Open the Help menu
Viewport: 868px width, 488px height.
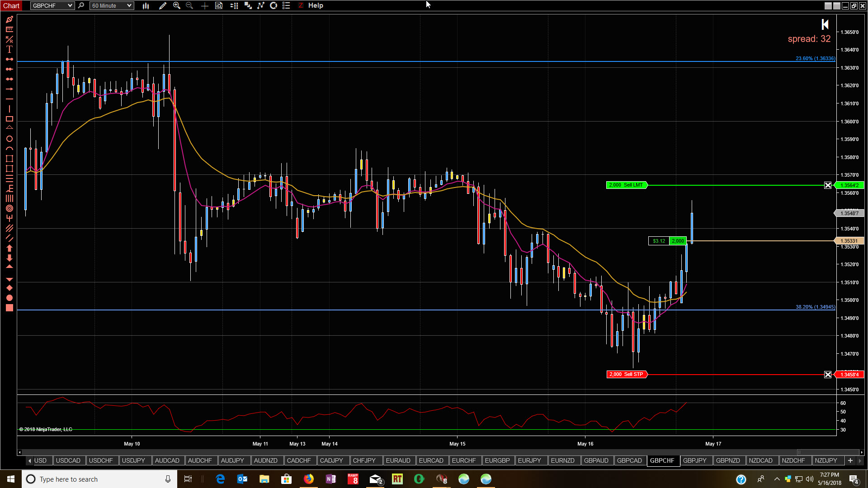coord(316,5)
